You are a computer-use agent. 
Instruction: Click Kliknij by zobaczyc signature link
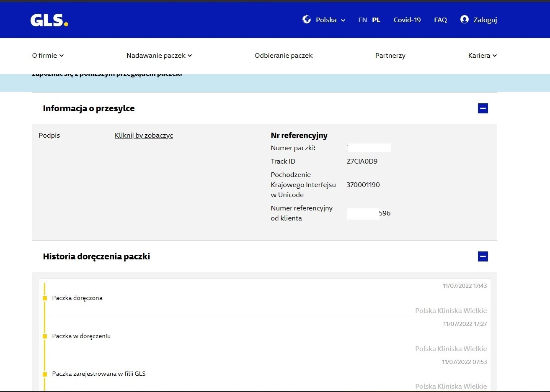[144, 135]
